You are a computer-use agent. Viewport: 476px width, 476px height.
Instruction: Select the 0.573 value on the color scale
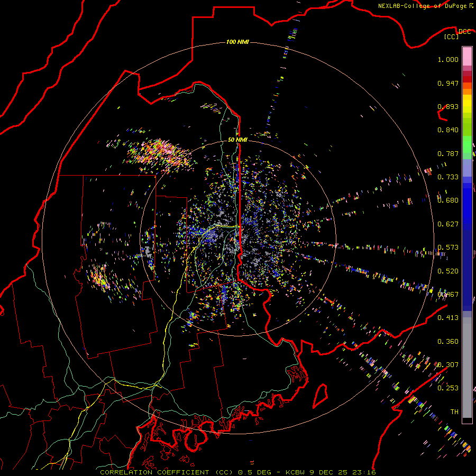coord(448,248)
